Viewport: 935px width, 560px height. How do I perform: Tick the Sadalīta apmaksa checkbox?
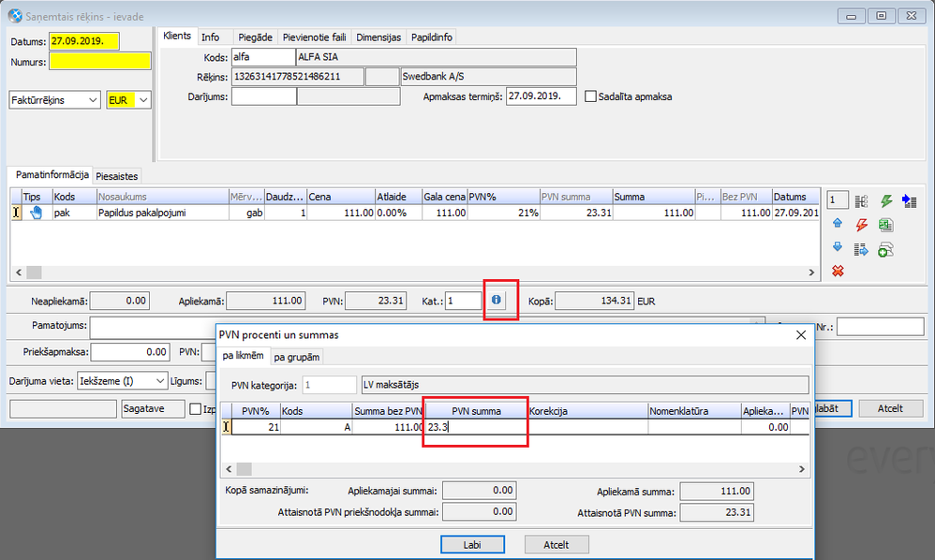coord(590,96)
